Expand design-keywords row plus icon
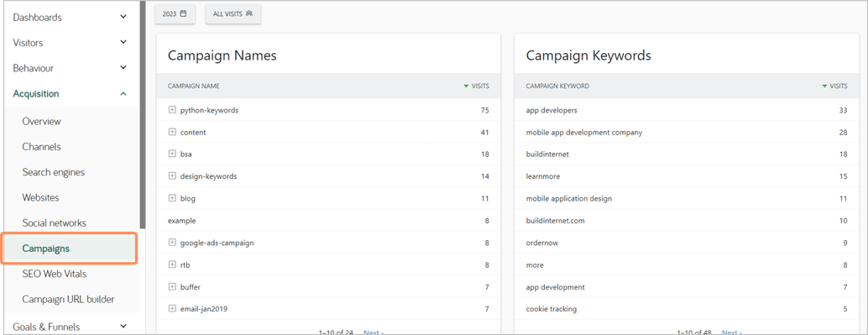Viewport: 868px width, 335px height. 172,176
